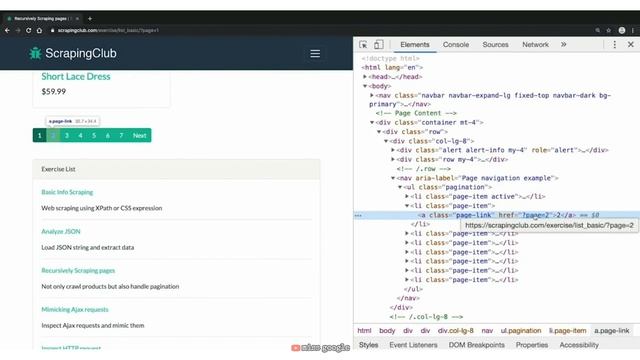This screenshot has height=360, width=640.
Task: Expand the head element node
Action: 365,76
